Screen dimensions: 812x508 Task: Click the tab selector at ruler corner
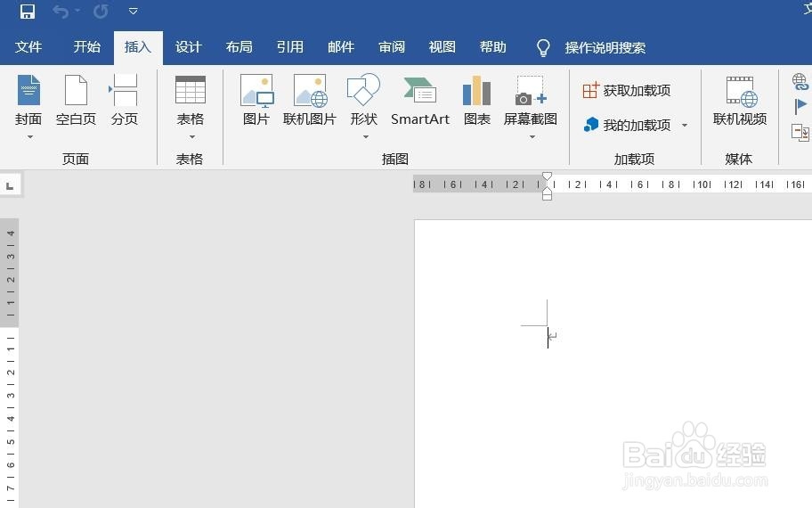(x=10, y=185)
